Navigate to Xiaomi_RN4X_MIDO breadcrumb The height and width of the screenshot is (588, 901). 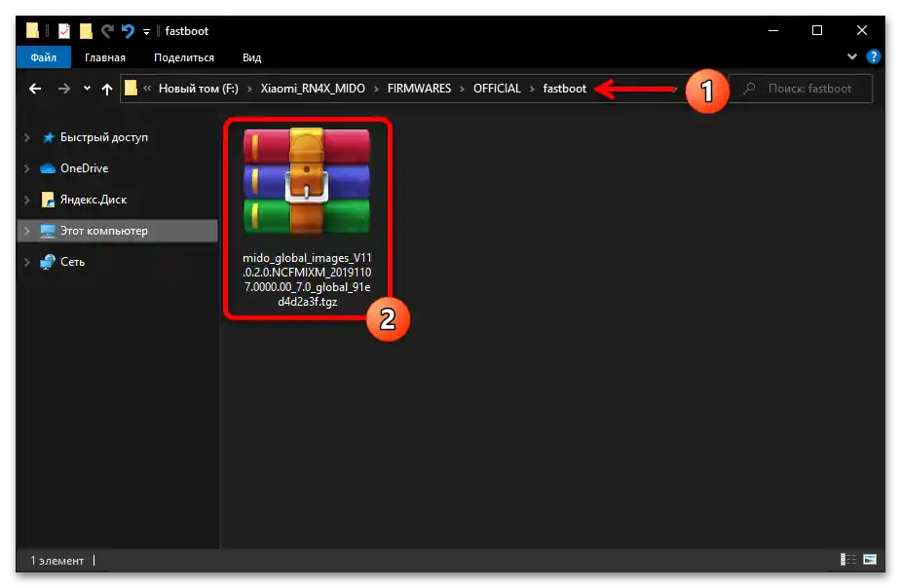[x=313, y=89]
